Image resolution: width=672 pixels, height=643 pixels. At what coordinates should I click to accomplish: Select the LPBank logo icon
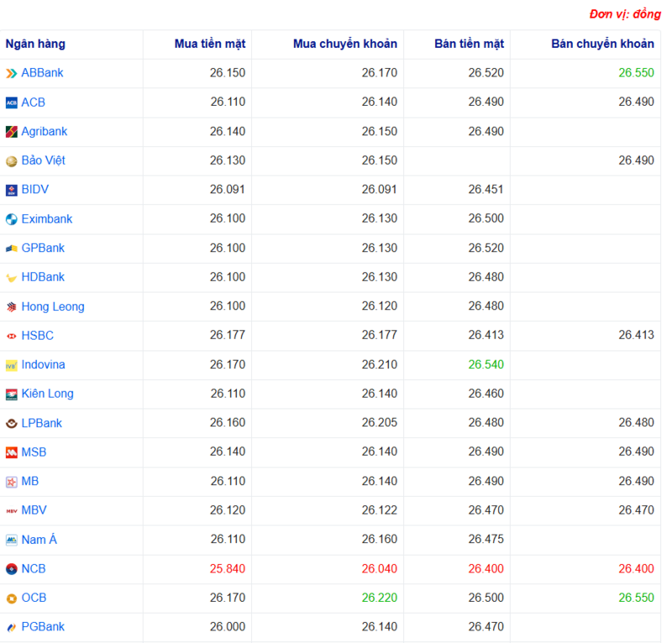click(10, 422)
